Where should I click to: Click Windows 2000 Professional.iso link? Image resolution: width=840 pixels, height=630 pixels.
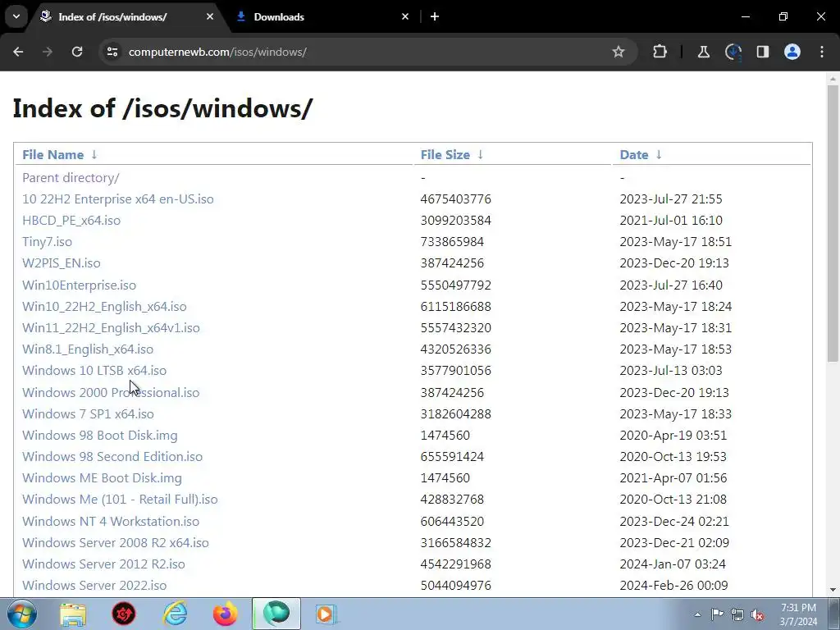point(111,393)
